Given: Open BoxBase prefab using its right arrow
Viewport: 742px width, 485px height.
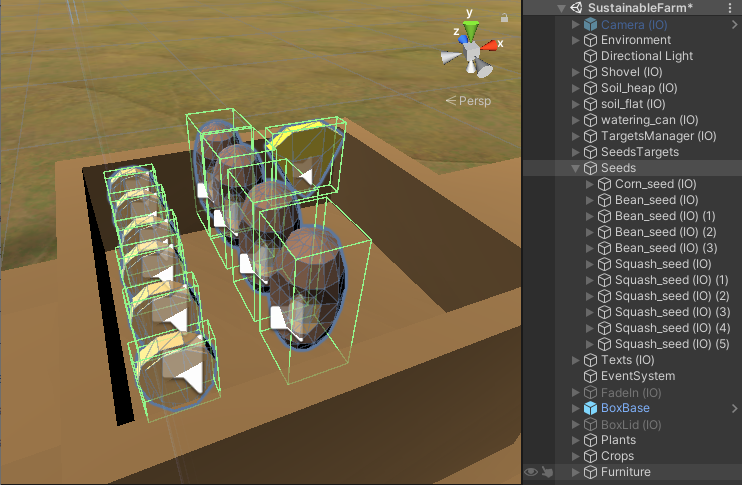Looking at the screenshot, I should (735, 408).
